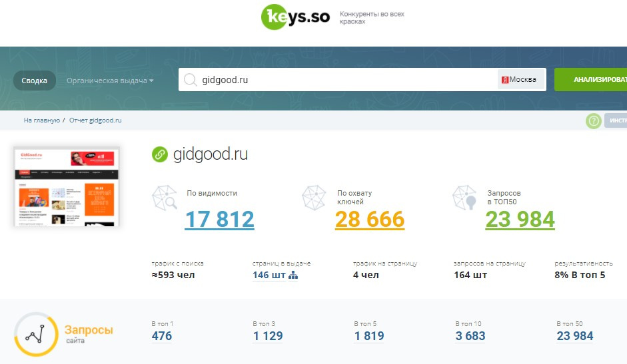627x364 pixels.
Task: Click the Отчет gidgood.ru breadcrumb
Action: click(95, 120)
